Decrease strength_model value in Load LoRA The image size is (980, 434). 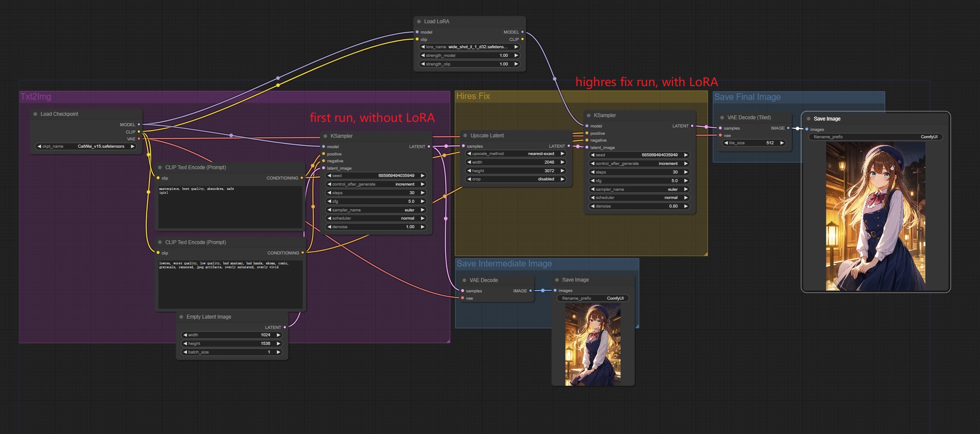pyautogui.click(x=423, y=56)
